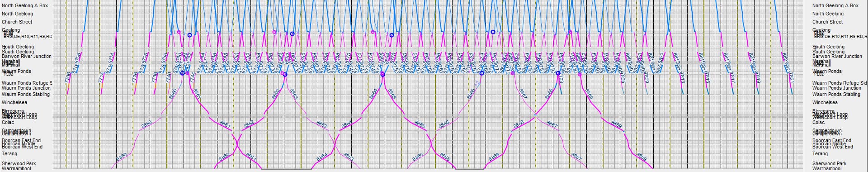Select the blue circle marker ending train 8864's path
Viewport: 868px width, 172px height.
382,74
